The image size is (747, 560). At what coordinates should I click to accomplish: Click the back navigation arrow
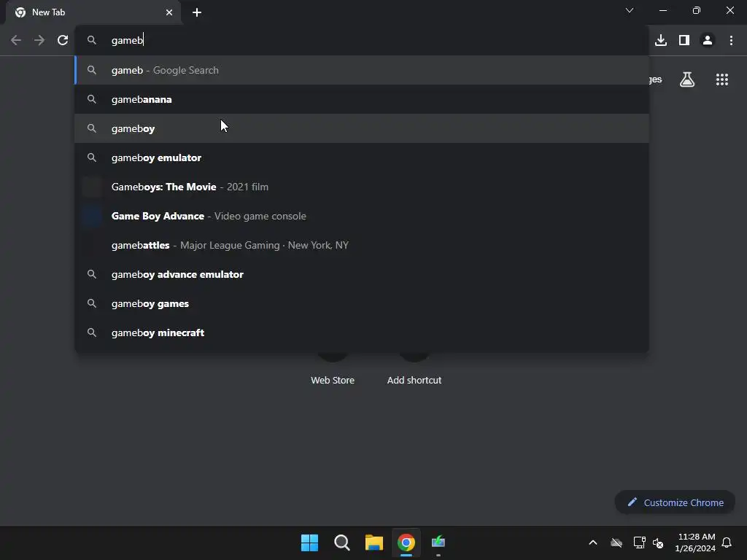tap(16, 41)
